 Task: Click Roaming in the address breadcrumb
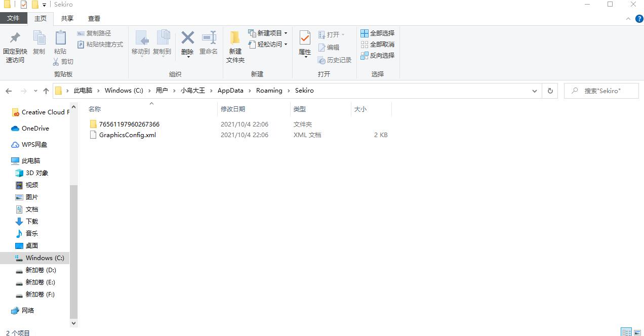[x=269, y=91]
